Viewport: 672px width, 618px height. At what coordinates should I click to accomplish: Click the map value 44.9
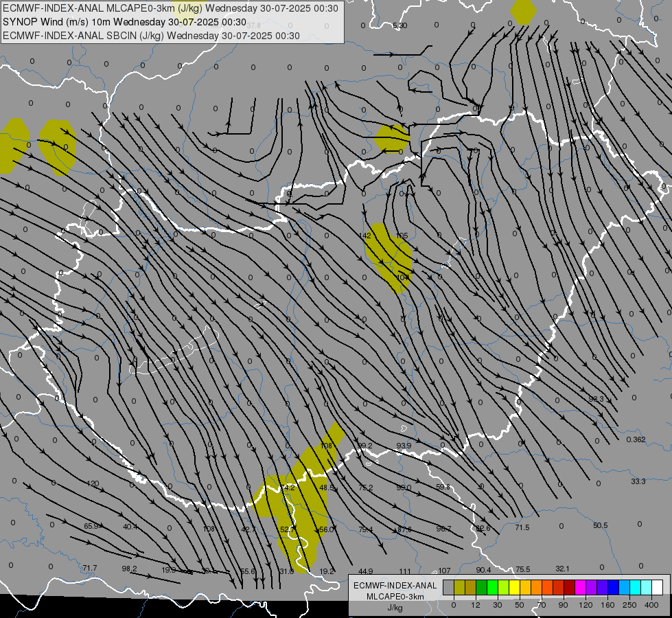pyautogui.click(x=366, y=571)
